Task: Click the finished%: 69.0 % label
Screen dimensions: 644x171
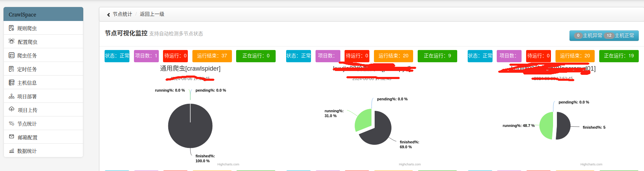Action: point(409,144)
